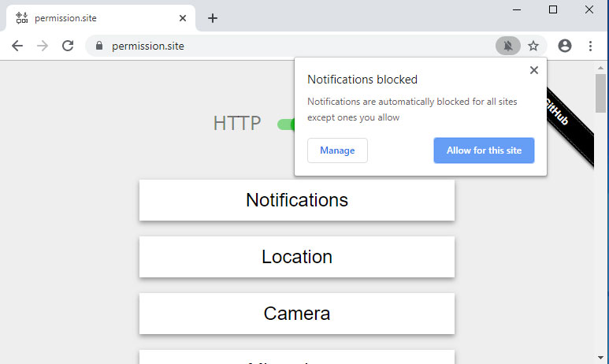This screenshot has width=609, height=364.
Task: Open the Chrome profile avatar icon
Action: pos(564,46)
